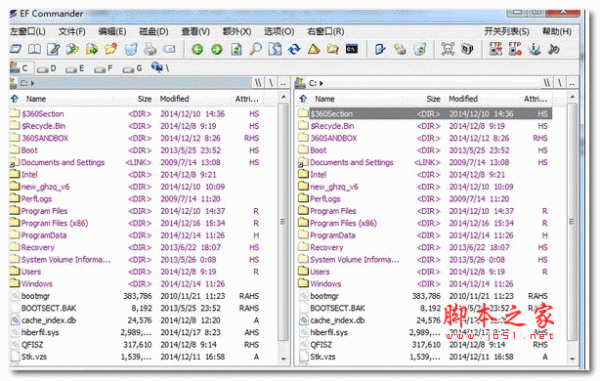Click the green Back arrow toolbar icon
This screenshot has height=381, width=600.
click(x=197, y=49)
